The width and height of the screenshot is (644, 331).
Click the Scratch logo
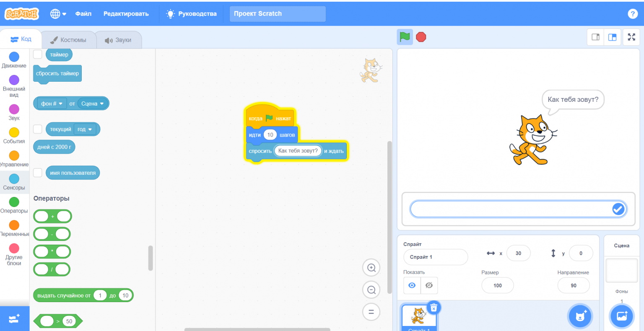coord(21,14)
